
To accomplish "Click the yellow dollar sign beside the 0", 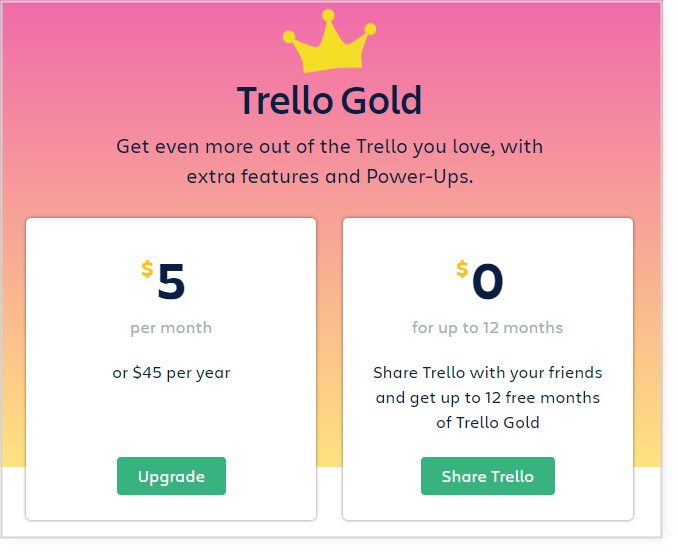I will coord(462,269).
